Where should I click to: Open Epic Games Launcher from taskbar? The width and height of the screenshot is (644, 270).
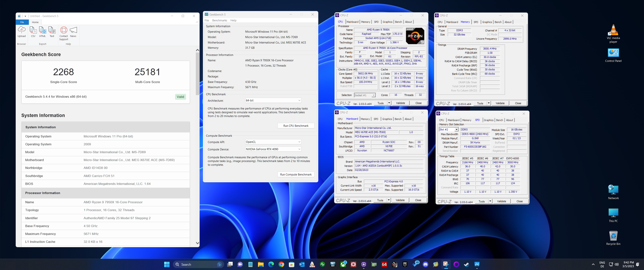click(x=405, y=264)
